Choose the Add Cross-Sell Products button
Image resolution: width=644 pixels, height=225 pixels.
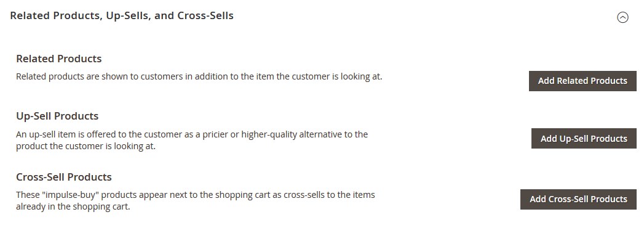[x=578, y=199]
